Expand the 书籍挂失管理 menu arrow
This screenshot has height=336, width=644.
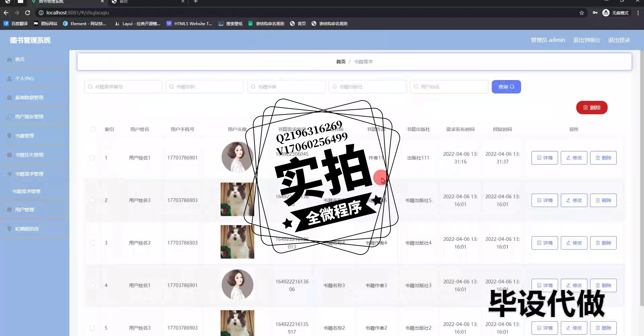tap(61, 155)
